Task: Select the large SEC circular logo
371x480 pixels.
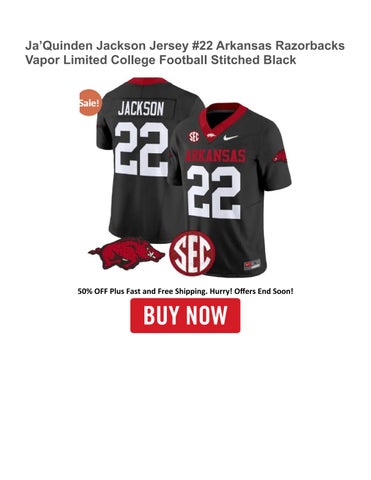Action: point(192,253)
